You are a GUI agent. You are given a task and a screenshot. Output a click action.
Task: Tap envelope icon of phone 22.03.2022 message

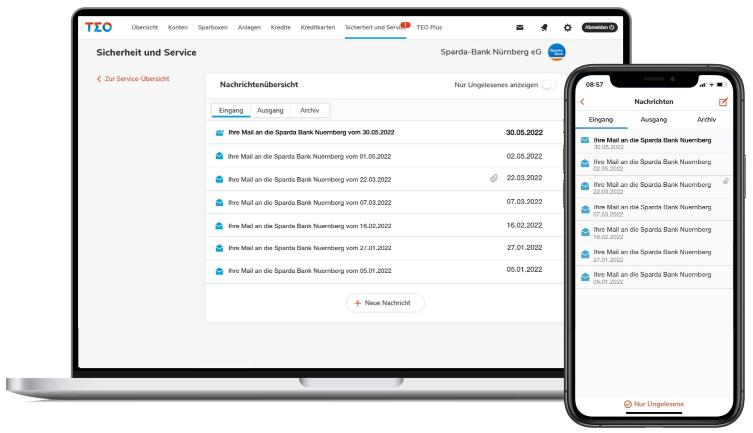[585, 186]
